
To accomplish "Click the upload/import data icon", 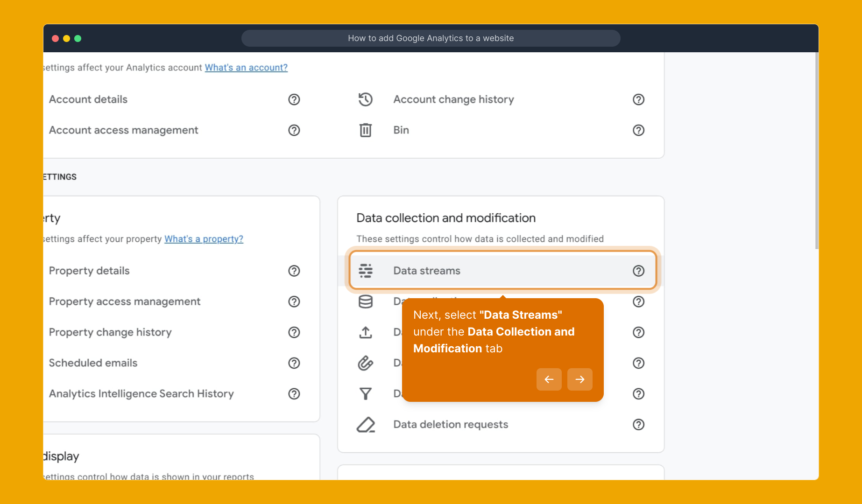I will click(367, 332).
